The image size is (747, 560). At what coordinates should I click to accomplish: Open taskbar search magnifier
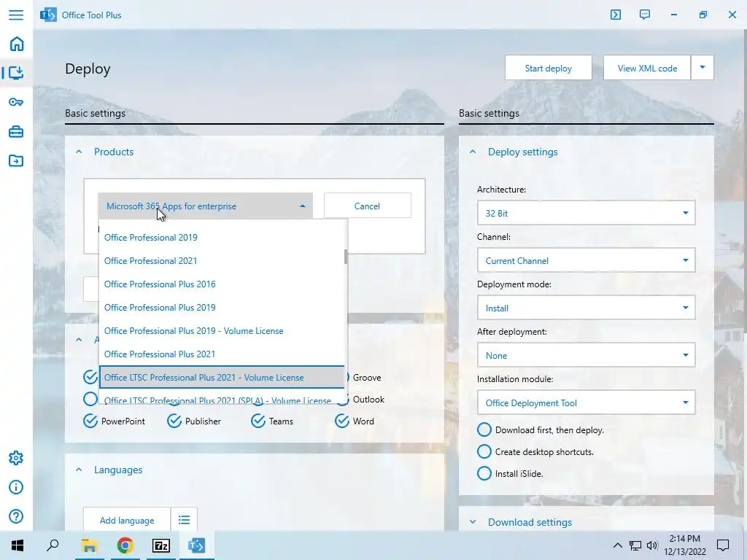[53, 545]
